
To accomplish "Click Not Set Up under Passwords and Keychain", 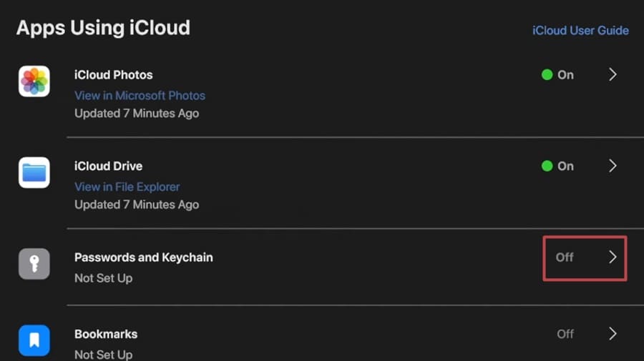I will [104, 278].
